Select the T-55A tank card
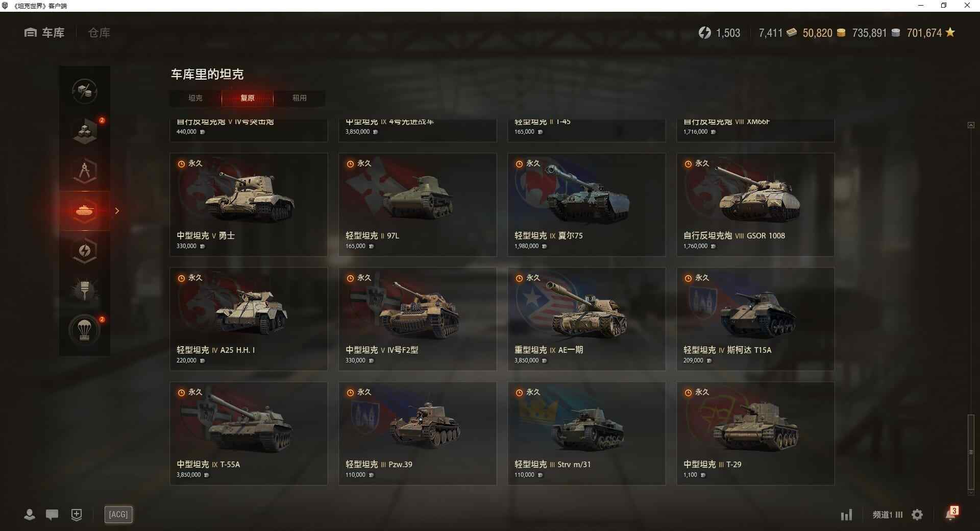This screenshot has width=980, height=531. pos(249,433)
